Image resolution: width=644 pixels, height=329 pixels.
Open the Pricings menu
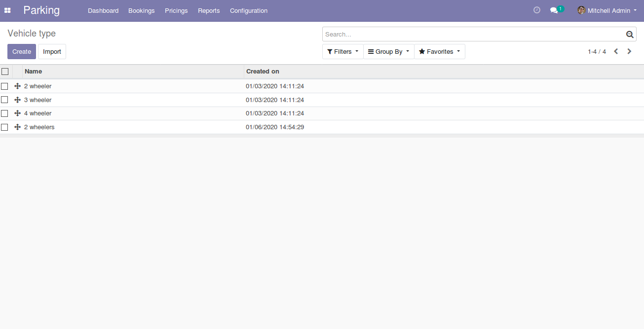176,10
